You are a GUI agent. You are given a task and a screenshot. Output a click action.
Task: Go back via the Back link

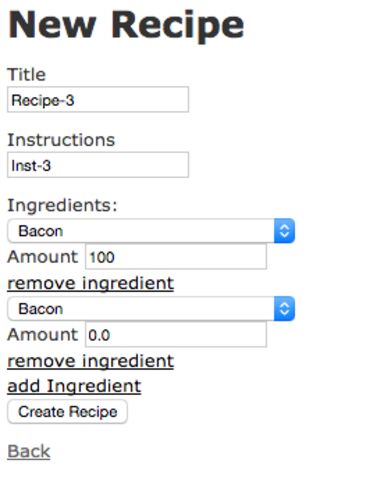coord(29,452)
